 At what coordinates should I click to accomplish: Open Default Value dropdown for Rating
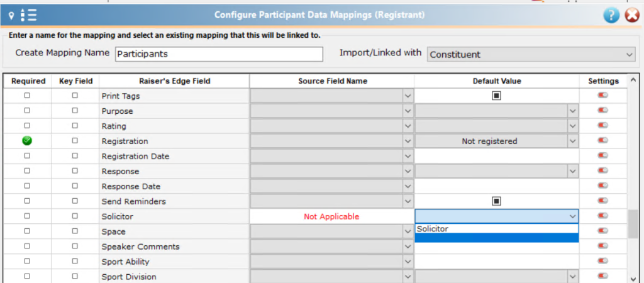572,126
